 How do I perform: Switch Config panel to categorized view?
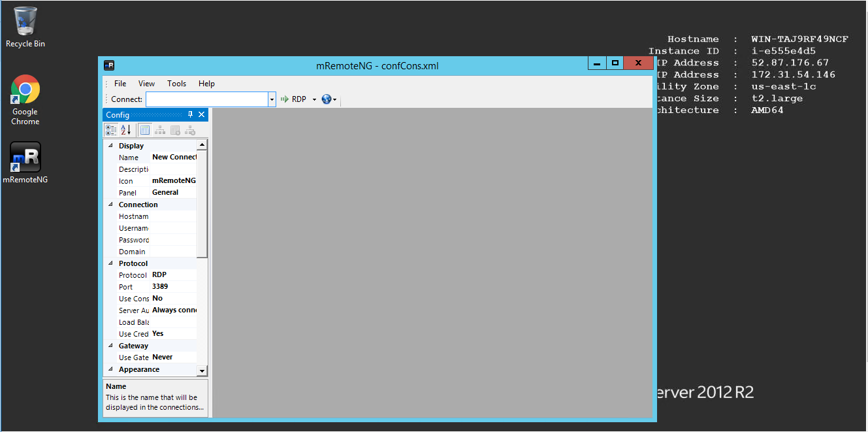point(110,129)
